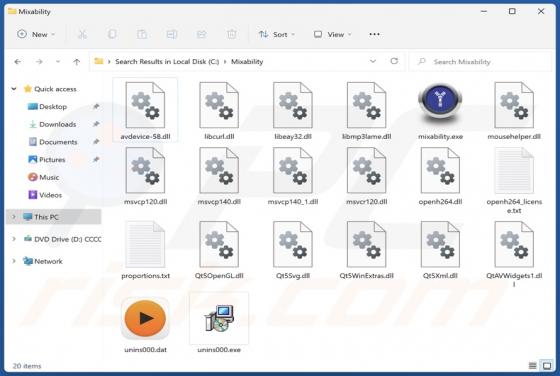
Task: Switch to large thumbnails view
Action: (547, 366)
